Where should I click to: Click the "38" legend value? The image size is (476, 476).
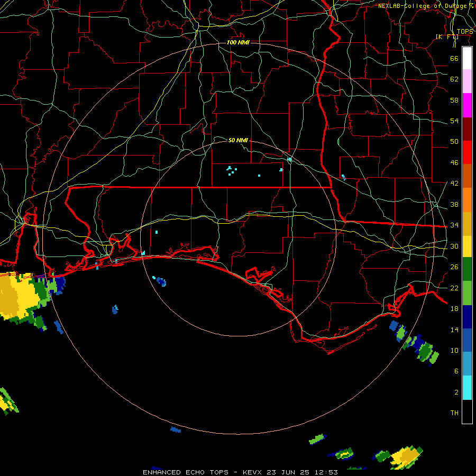point(454,204)
